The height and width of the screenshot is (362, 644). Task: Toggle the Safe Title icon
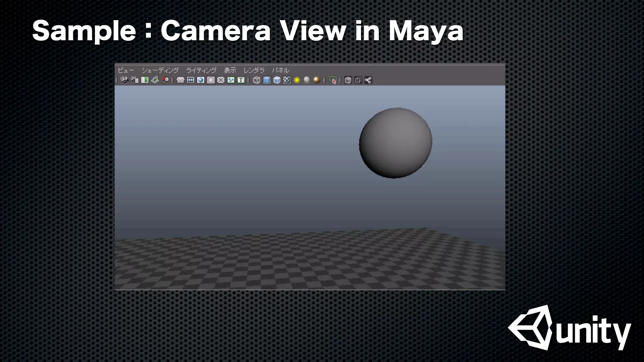click(241, 80)
